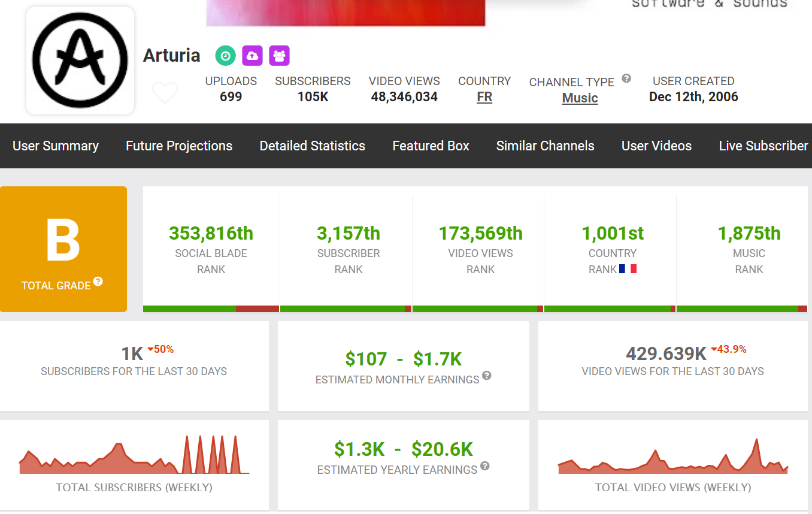Click the Arturia channel logo avatar

(80, 60)
